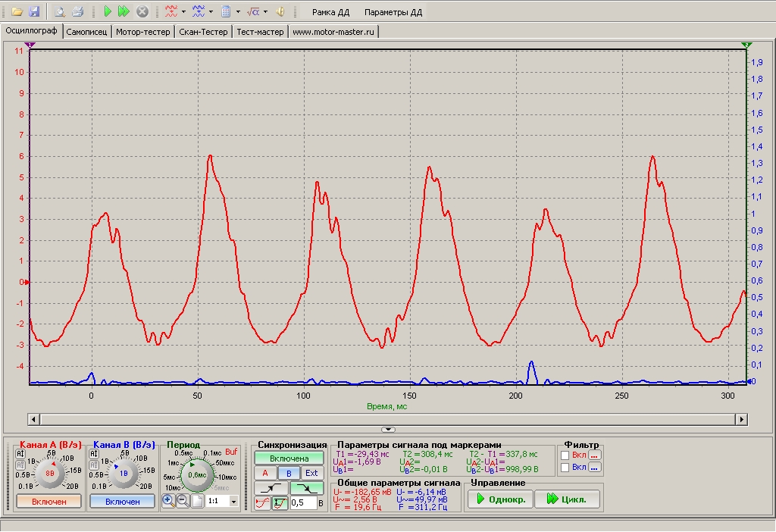
Task: Select falling edge trigger slope
Action: (x=307, y=488)
